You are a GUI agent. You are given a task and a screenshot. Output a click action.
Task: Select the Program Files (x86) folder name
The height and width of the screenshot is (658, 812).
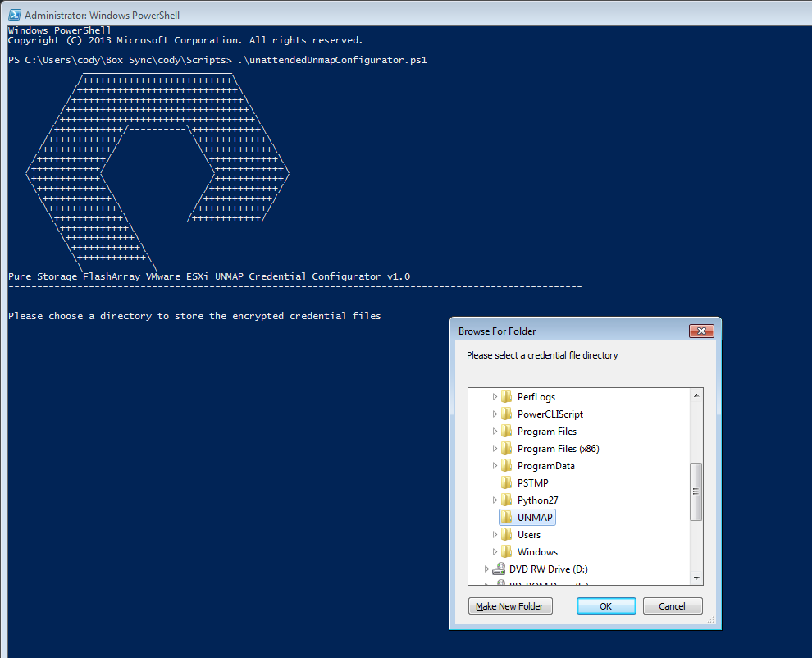click(x=559, y=448)
